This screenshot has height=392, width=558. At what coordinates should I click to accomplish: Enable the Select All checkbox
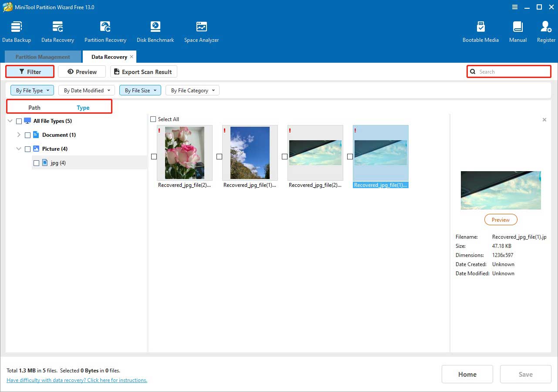point(153,119)
